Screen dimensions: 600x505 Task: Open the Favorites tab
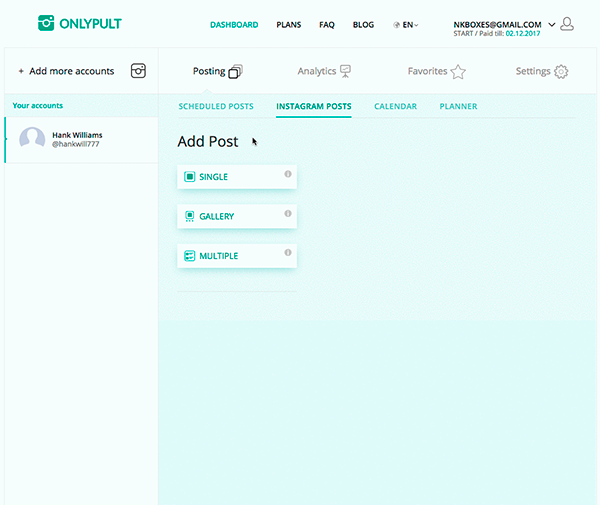(437, 71)
